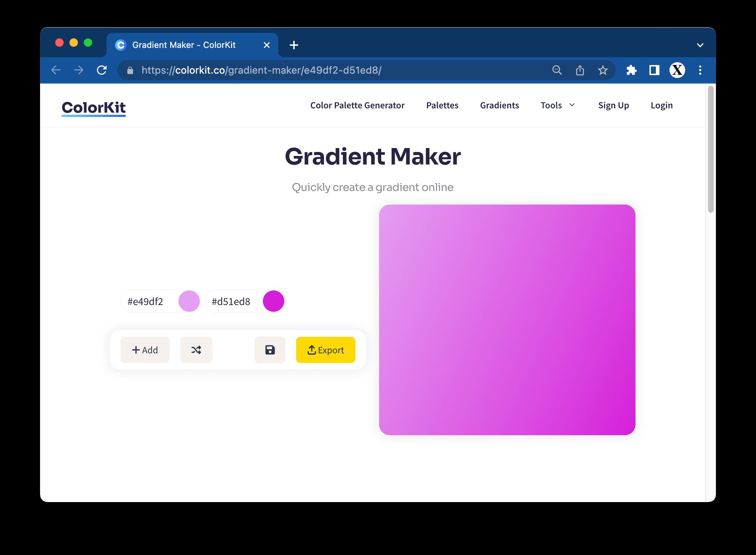The image size is (756, 555).
Task: Open the browser zoom control icon
Action: click(x=557, y=70)
